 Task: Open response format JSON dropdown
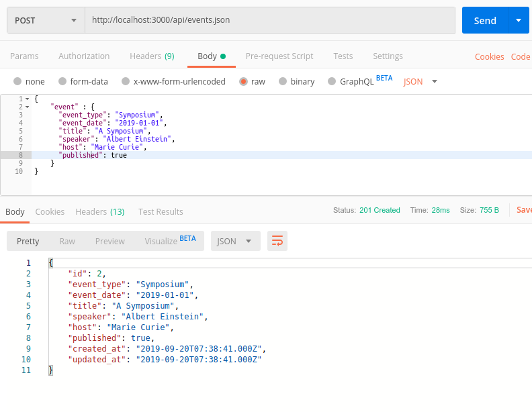pos(235,241)
